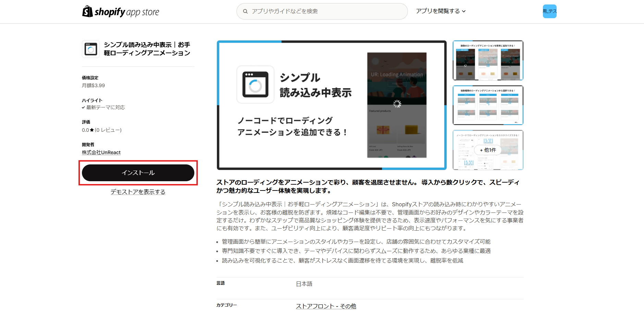Select the first screenshot thumbnail on the right

tap(487, 60)
